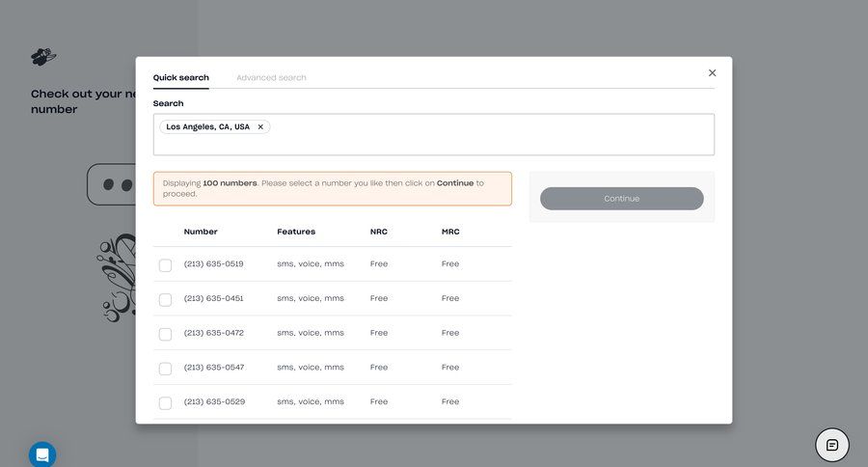This screenshot has width=868, height=467.
Task: Click features text in (213) 635-0519 row
Action: (x=311, y=263)
